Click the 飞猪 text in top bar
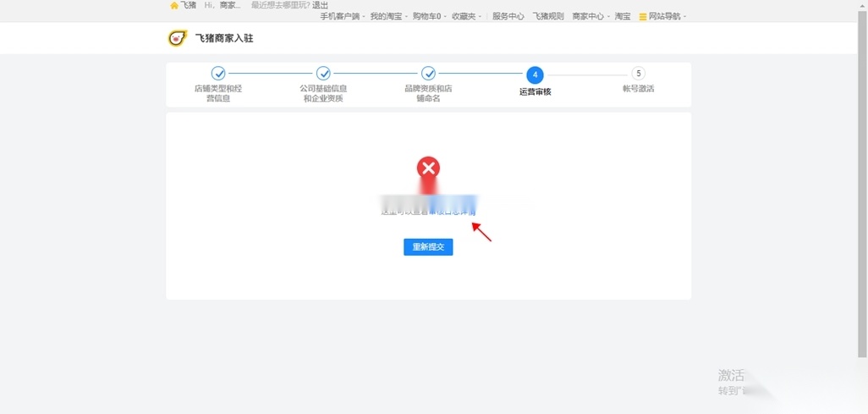868x414 pixels. pyautogui.click(x=188, y=5)
